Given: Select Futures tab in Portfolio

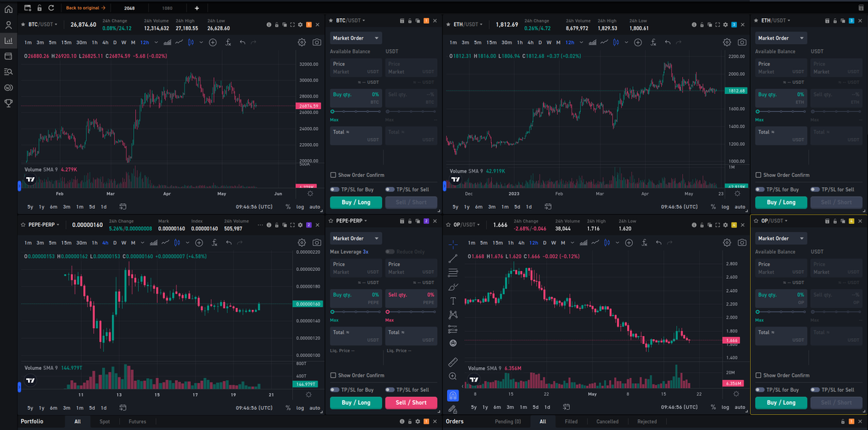Looking at the screenshot, I should tap(137, 421).
